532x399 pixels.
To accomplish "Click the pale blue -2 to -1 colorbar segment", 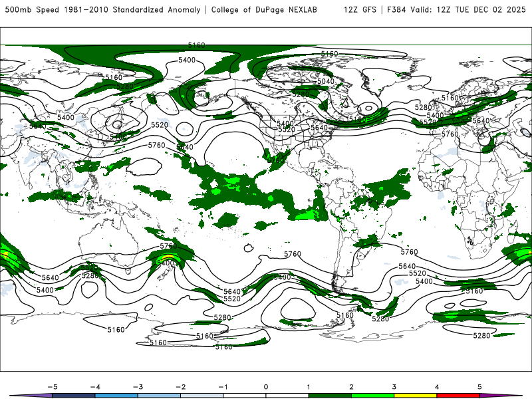I will [x=202, y=396].
